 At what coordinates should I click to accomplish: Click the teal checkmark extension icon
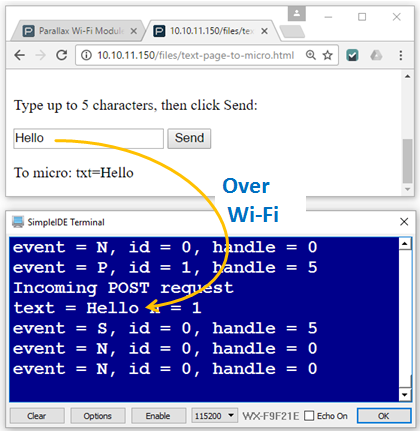point(352,55)
